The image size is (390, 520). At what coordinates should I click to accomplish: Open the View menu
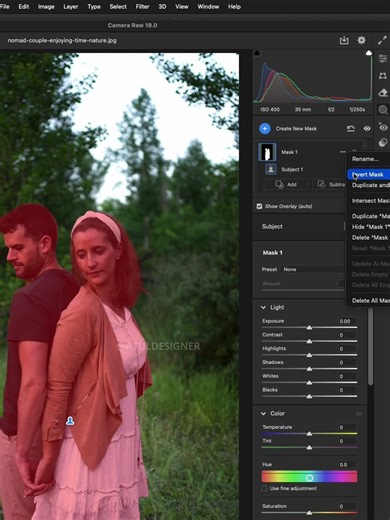182,7
